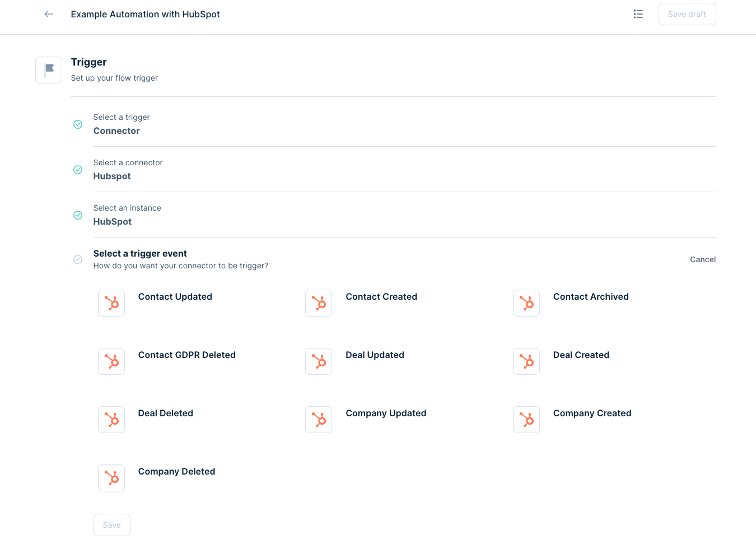
Task: Click Cancel on the trigger event step
Action: 702,259
